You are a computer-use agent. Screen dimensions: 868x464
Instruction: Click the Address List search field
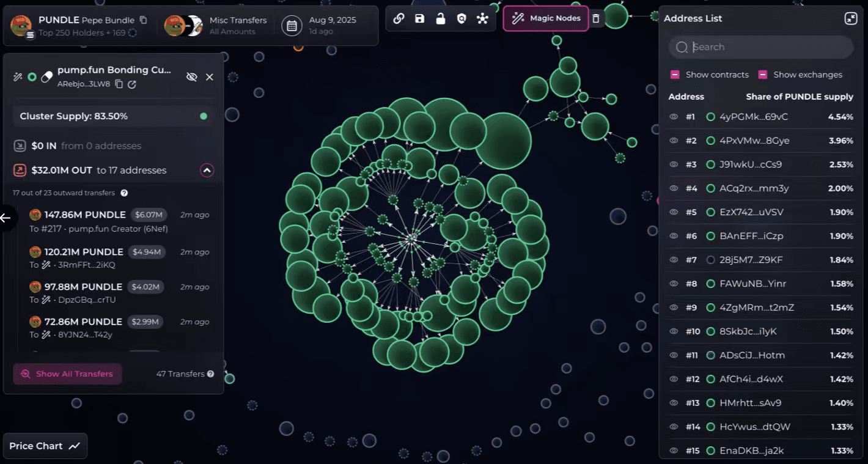760,47
